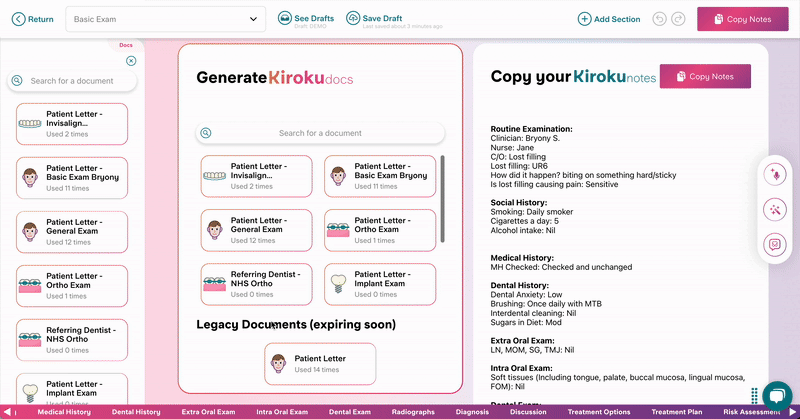Image resolution: width=800 pixels, height=419 pixels.
Task: Click the document list scrollbar
Action: [442, 199]
